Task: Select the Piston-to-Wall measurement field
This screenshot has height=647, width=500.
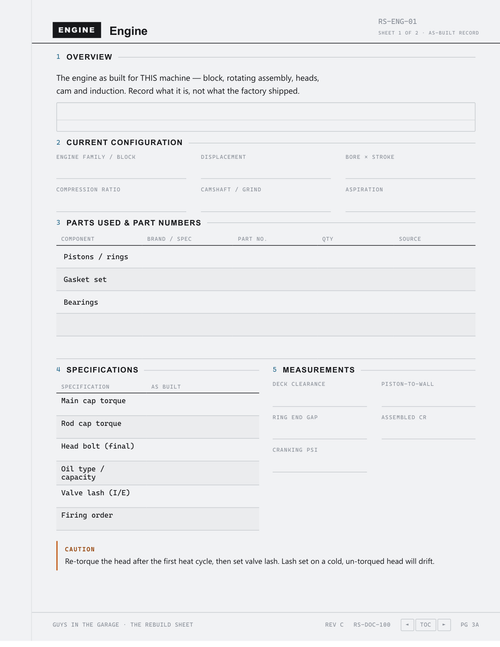Action: [428, 399]
